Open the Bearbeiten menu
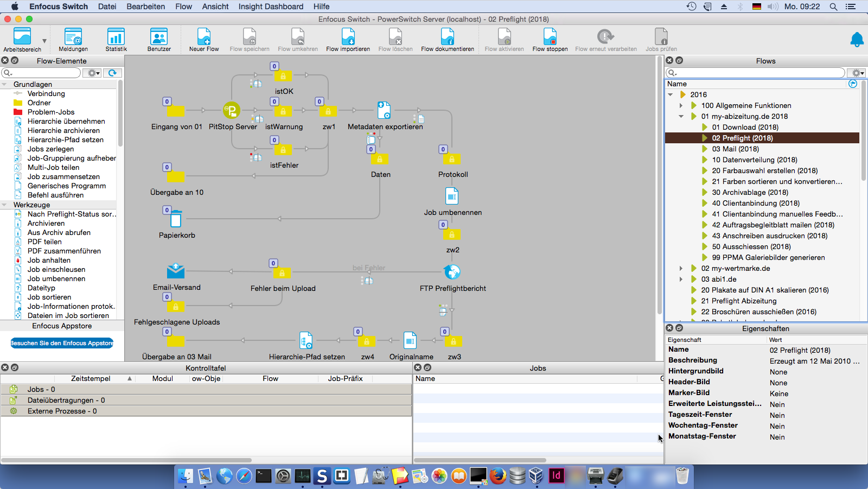868x489 pixels. 146,7
